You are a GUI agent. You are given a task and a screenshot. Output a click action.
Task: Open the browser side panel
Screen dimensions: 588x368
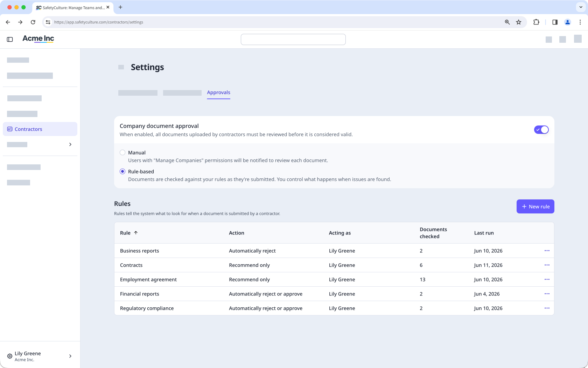tap(555, 22)
